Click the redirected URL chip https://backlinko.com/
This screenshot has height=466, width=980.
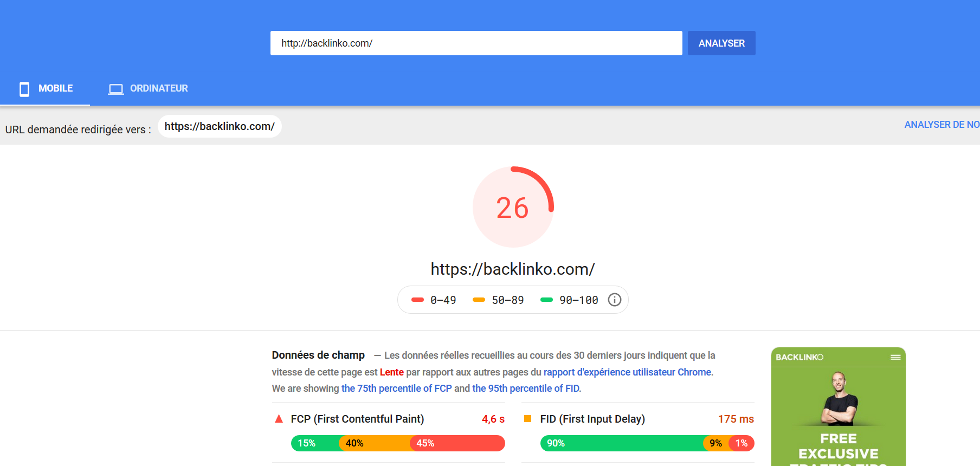pyautogui.click(x=220, y=126)
